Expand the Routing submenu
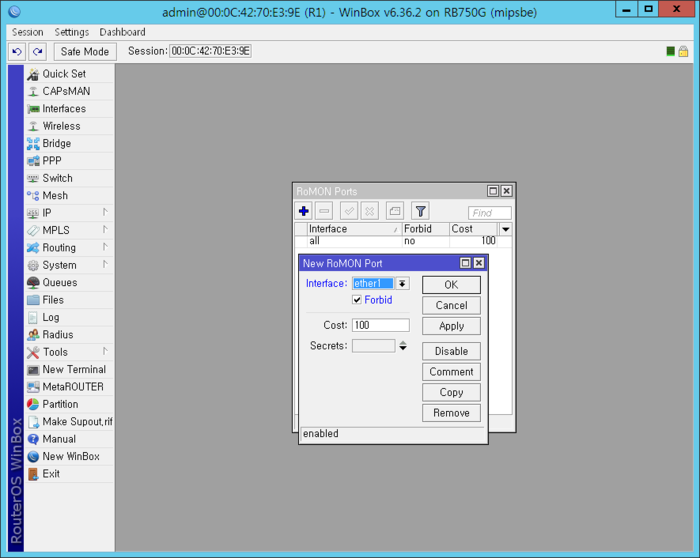This screenshot has height=558, width=700. (69, 248)
